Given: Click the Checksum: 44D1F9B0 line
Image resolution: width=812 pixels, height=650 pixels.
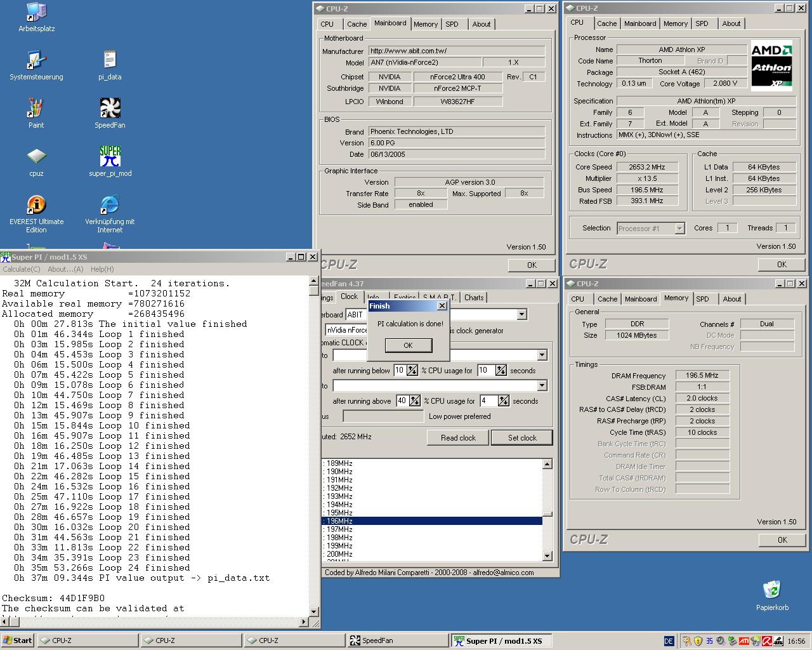Looking at the screenshot, I should pos(53,599).
